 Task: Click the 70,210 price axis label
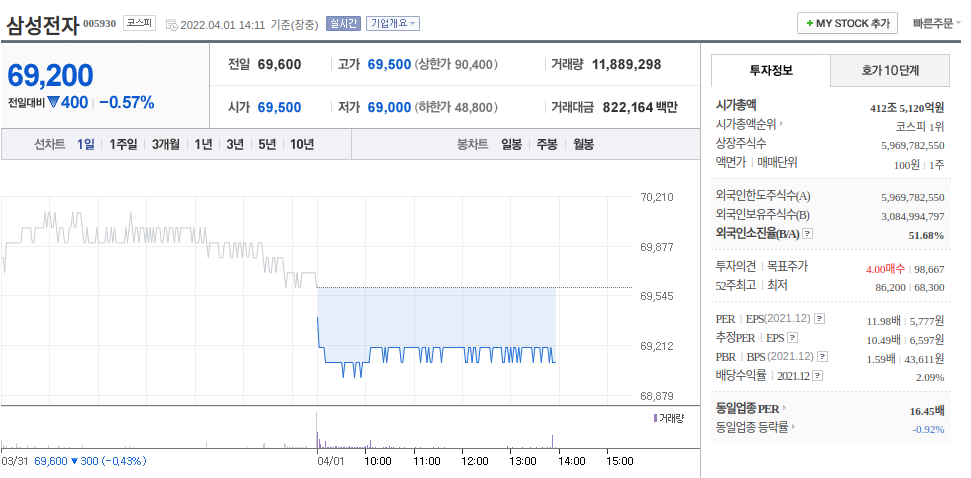pyautogui.click(x=656, y=198)
